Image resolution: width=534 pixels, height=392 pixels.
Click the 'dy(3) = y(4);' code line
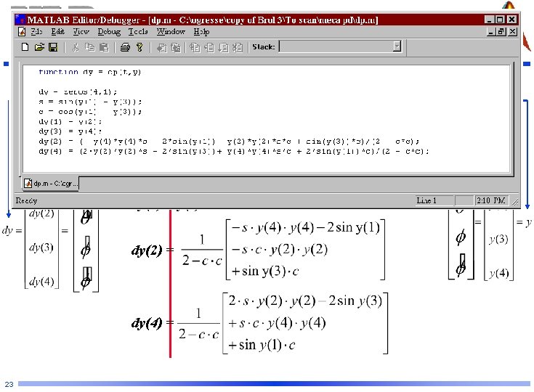(x=70, y=131)
